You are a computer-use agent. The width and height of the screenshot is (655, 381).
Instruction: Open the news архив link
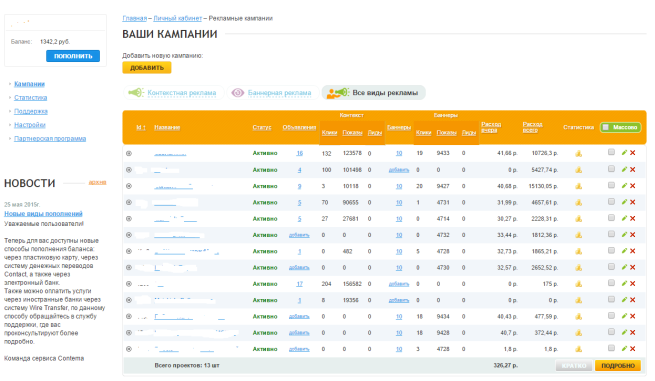click(x=97, y=182)
